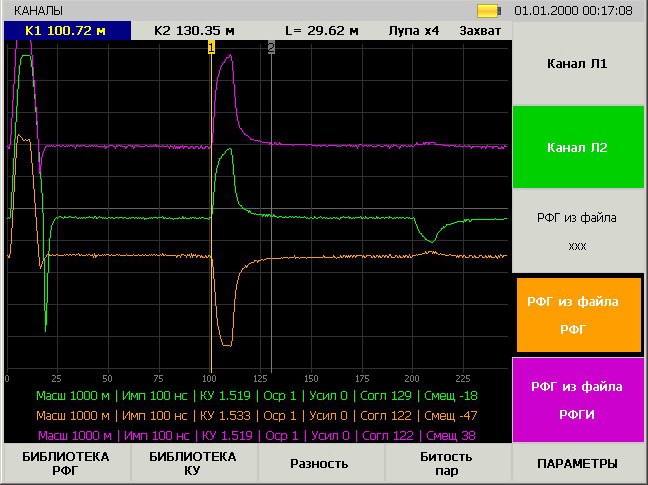Select the K2 130.35 м cursor field
The image size is (648, 485).
[x=194, y=31]
